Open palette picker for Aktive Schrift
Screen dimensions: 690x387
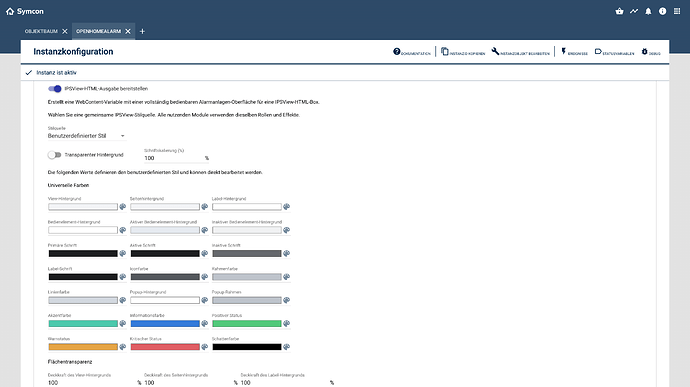[x=205, y=254]
